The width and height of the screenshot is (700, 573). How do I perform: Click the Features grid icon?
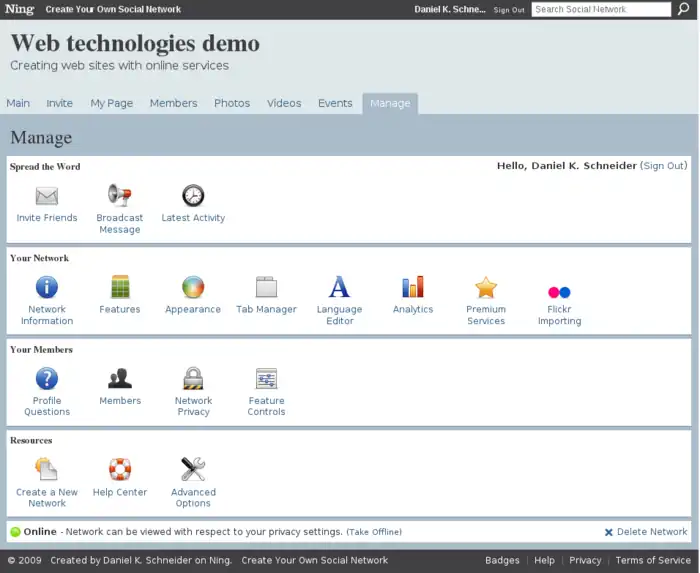tap(120, 288)
